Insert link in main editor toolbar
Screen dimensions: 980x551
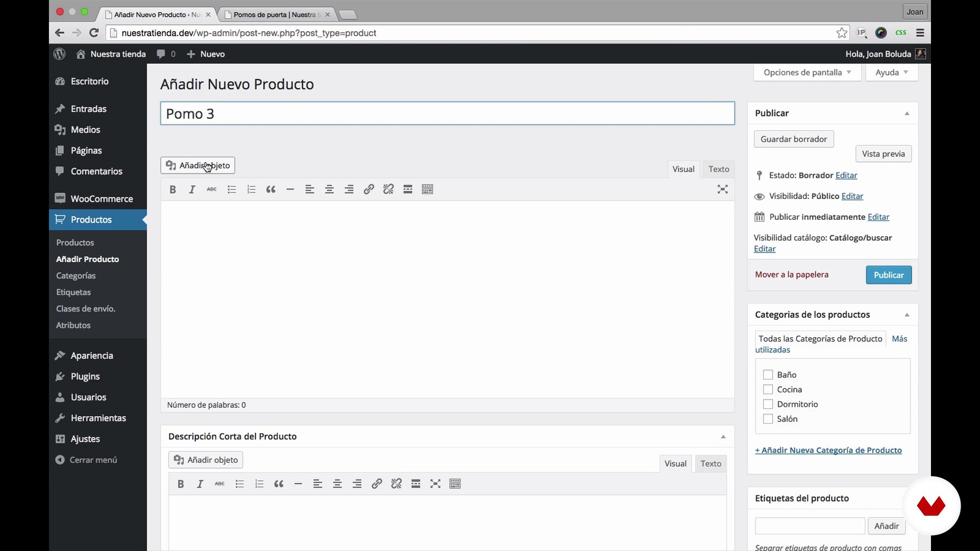369,189
